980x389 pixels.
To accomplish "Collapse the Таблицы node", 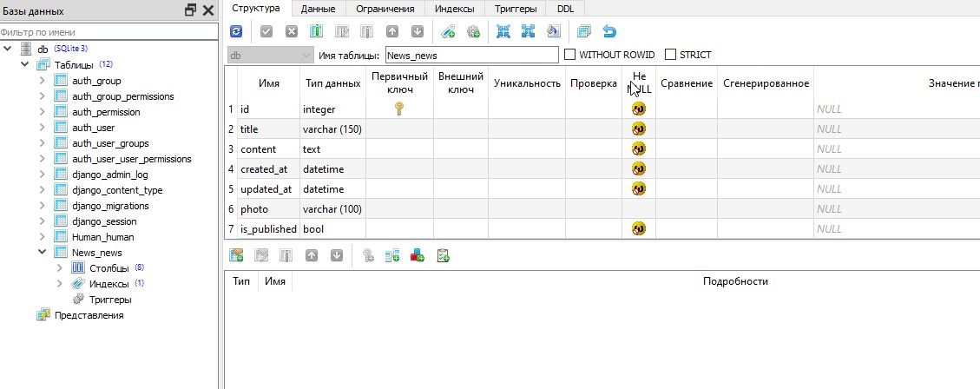I will 25,64.
